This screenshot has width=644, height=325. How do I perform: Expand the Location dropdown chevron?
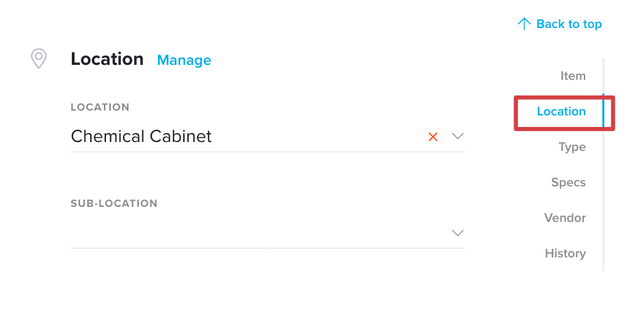[x=457, y=136]
